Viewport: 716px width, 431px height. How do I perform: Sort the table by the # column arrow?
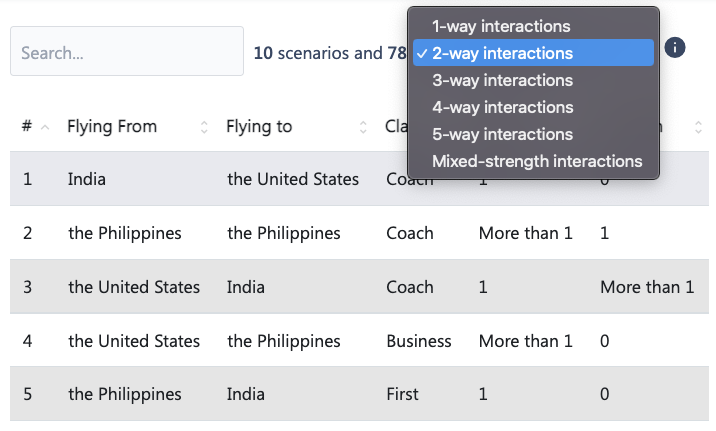click(x=44, y=127)
